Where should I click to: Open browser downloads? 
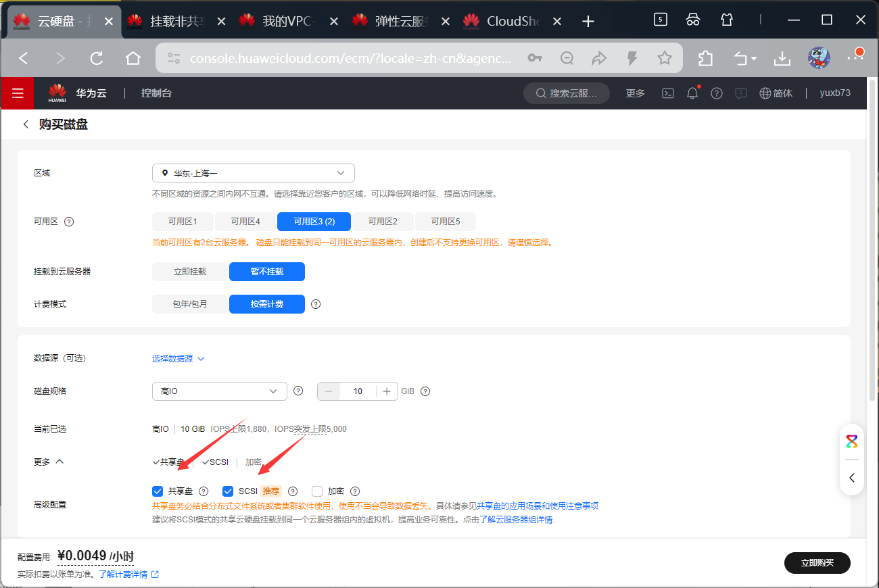pyautogui.click(x=782, y=58)
